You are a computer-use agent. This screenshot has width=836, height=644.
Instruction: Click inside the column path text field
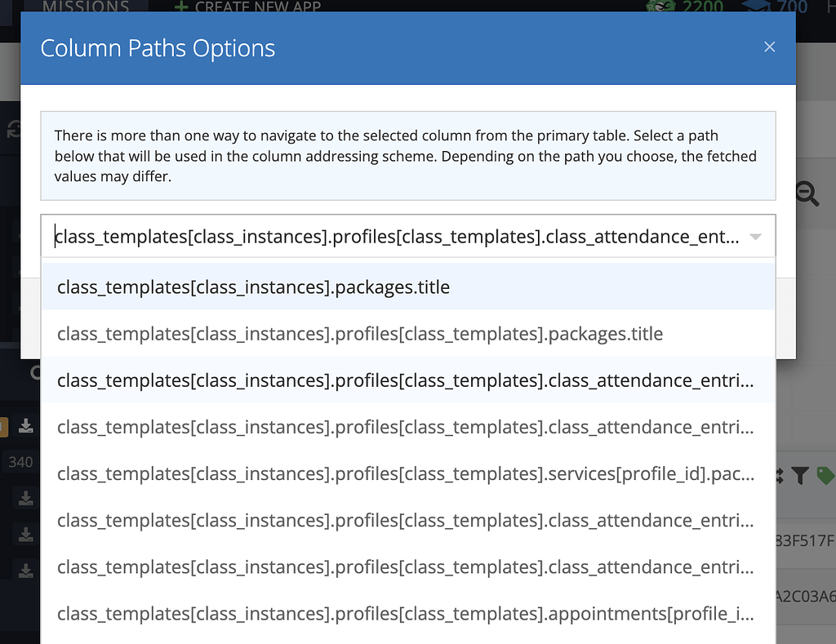[x=367, y=236]
